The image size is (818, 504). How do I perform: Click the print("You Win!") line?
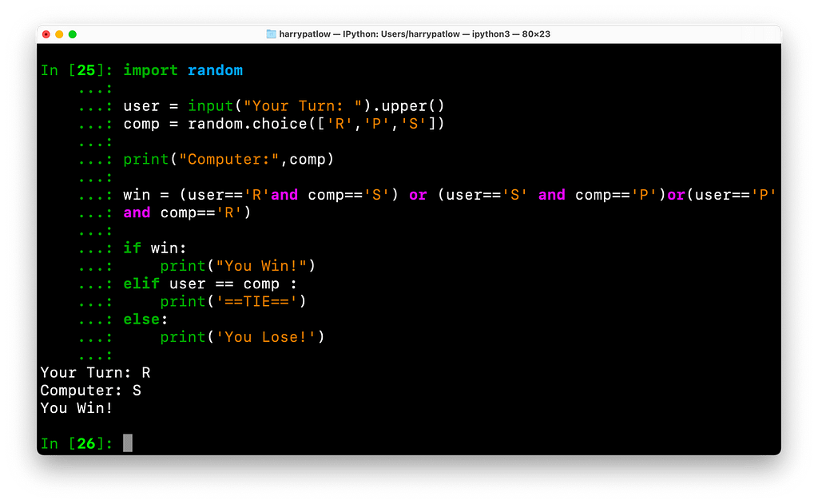click(238, 265)
